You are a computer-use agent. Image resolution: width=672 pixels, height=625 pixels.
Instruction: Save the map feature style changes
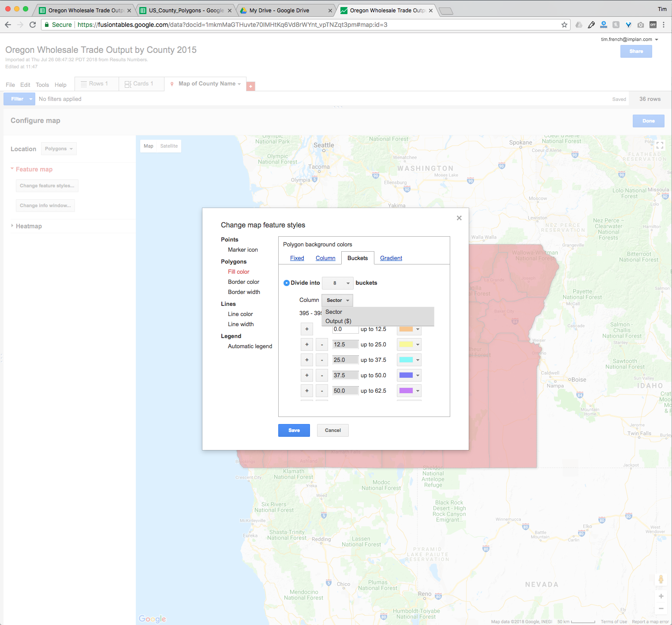(294, 431)
